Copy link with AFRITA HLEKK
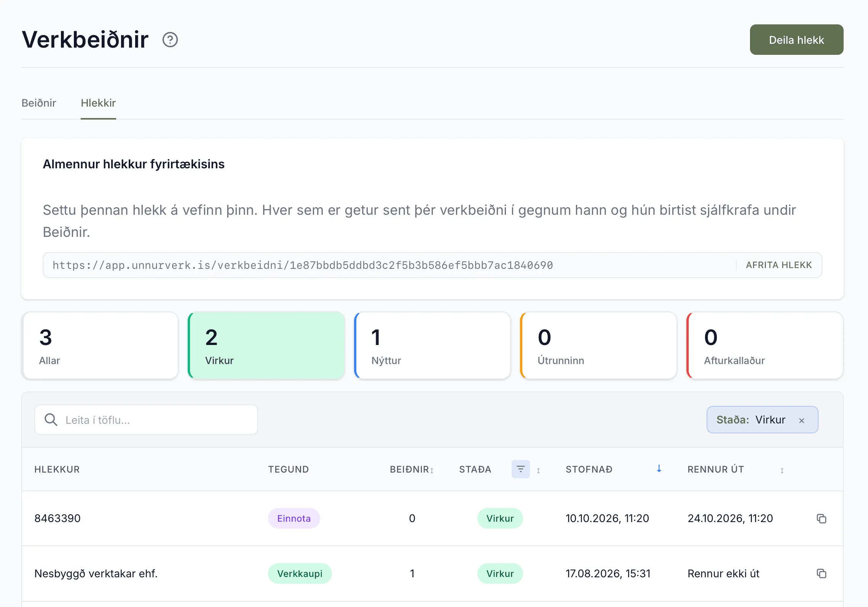Screen dimensions: 868x607 tap(779, 265)
